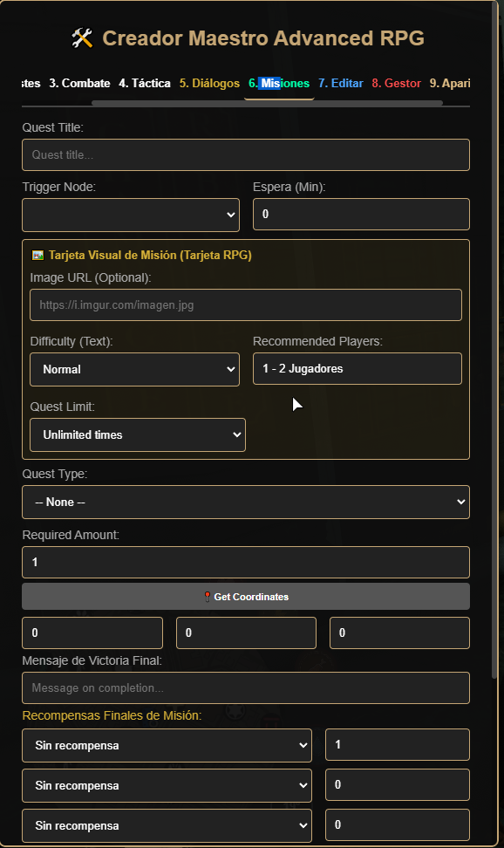504x848 pixels.
Task: Click the Get Coordinates button
Action: (x=246, y=597)
